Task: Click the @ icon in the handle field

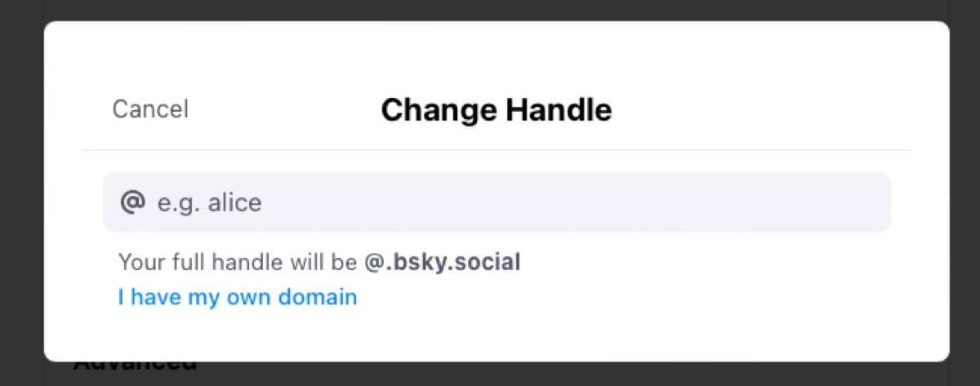Action: pyautogui.click(x=131, y=202)
